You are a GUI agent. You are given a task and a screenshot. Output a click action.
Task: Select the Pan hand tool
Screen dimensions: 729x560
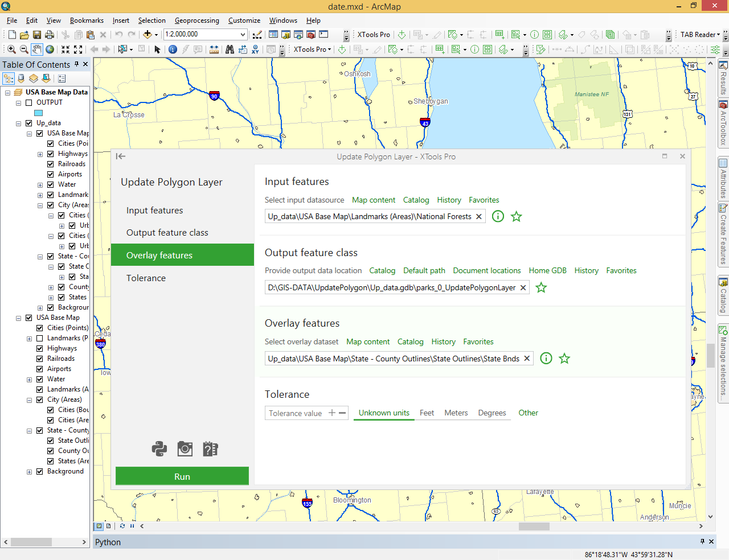[x=37, y=50]
